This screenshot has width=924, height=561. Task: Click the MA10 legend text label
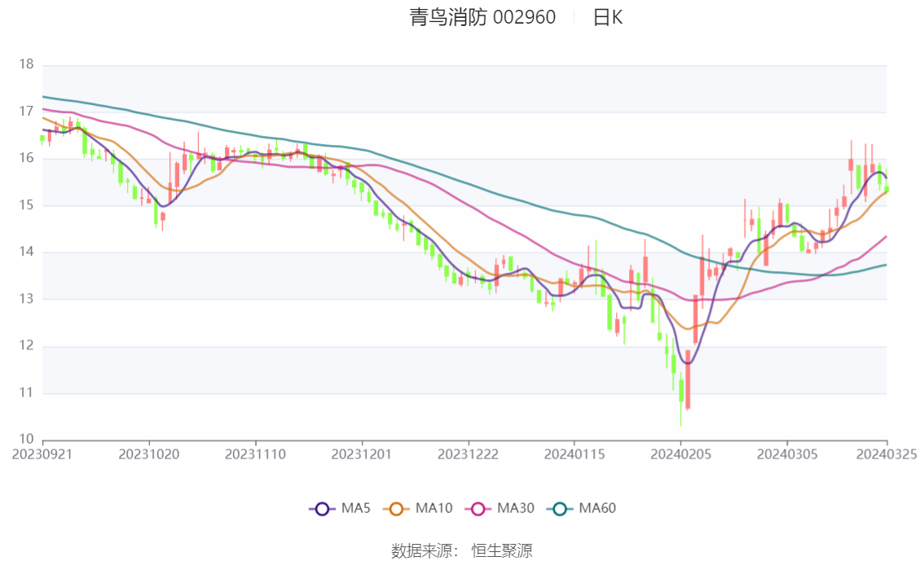(x=433, y=509)
